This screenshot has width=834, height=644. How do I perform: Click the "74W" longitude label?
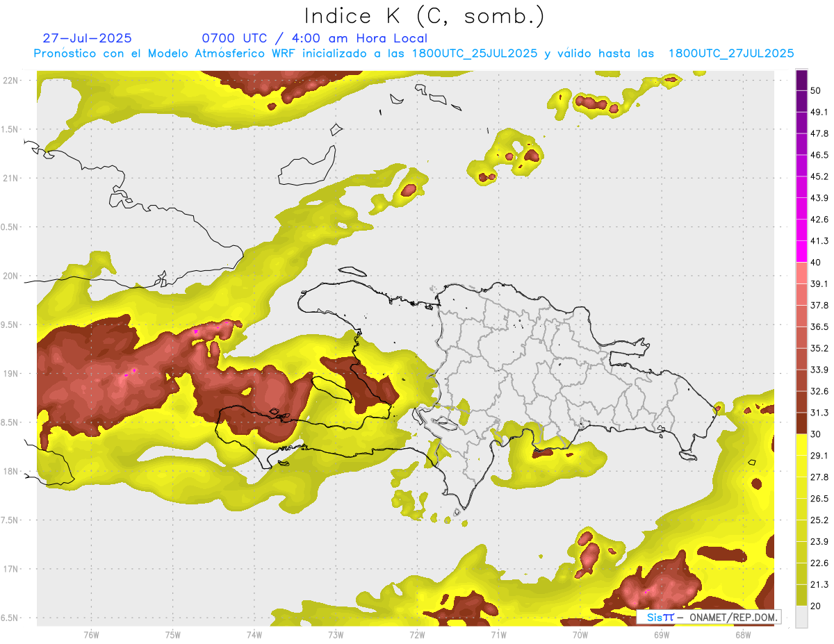coord(254,634)
